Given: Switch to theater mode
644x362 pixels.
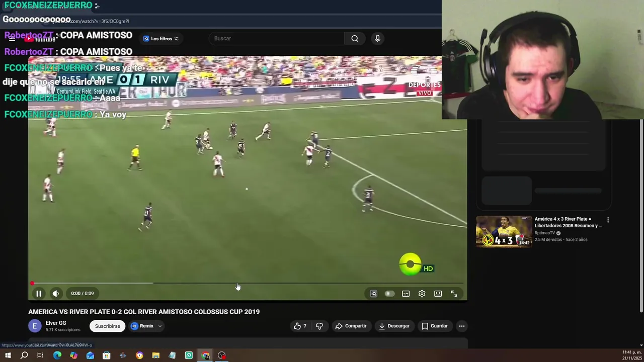Looking at the screenshot, I should click(438, 294).
